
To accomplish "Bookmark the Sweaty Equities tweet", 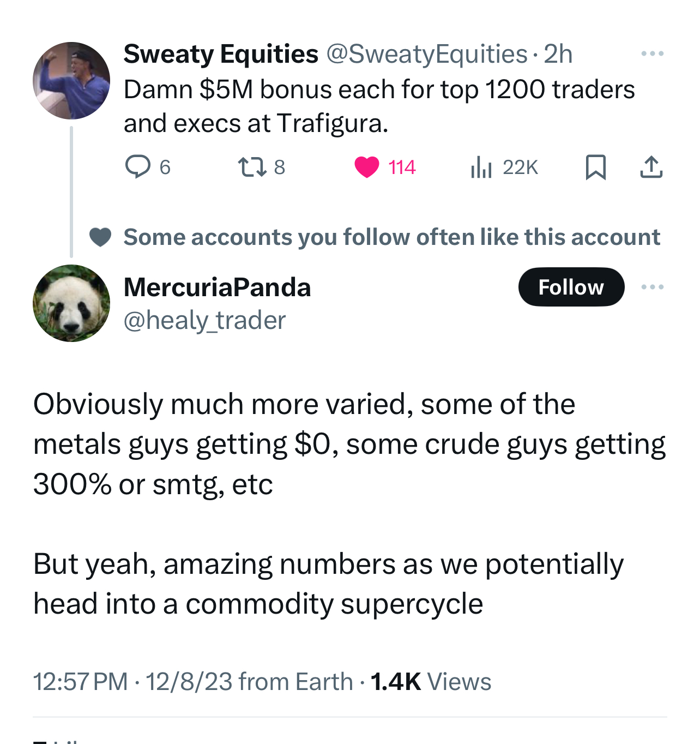I will (595, 167).
